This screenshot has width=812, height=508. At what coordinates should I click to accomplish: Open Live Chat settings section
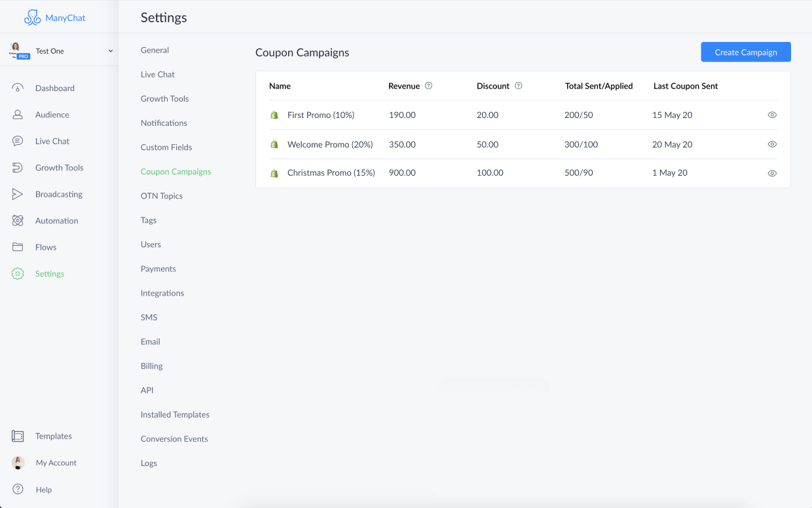[x=158, y=75]
